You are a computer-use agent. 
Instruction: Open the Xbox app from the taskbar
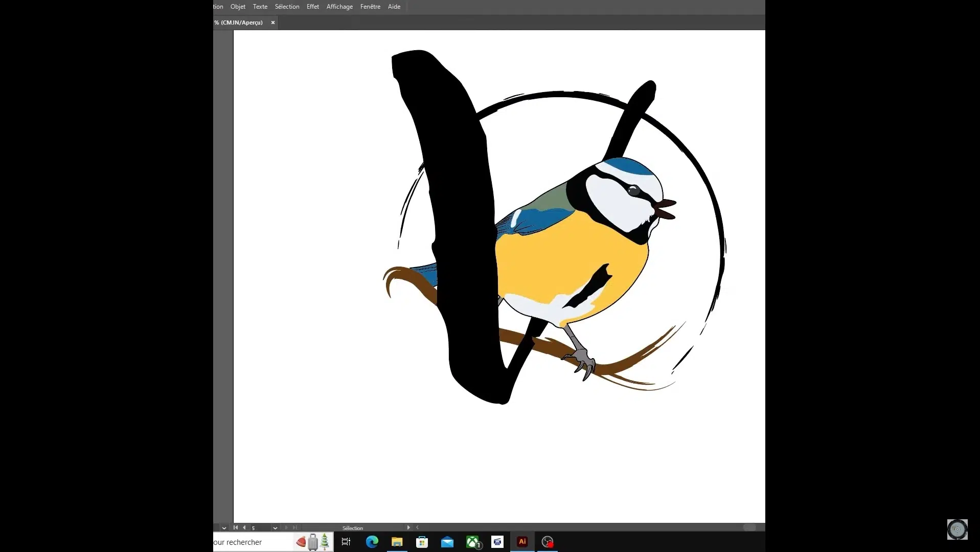tap(473, 542)
